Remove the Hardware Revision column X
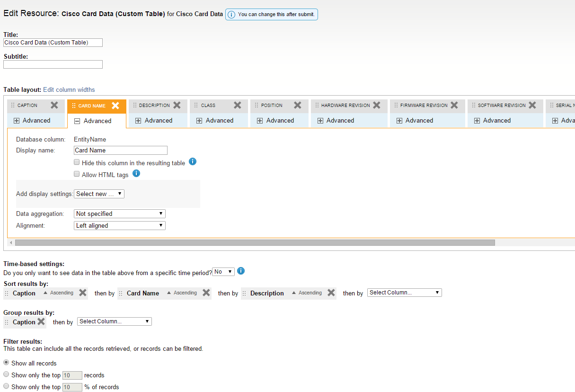 pyautogui.click(x=377, y=105)
